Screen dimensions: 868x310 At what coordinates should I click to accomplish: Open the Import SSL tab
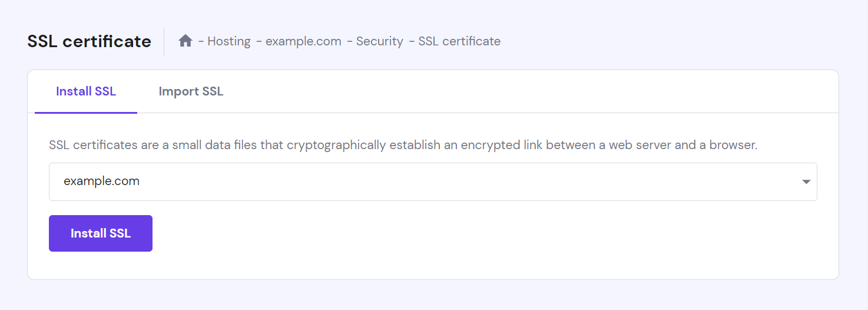[191, 91]
